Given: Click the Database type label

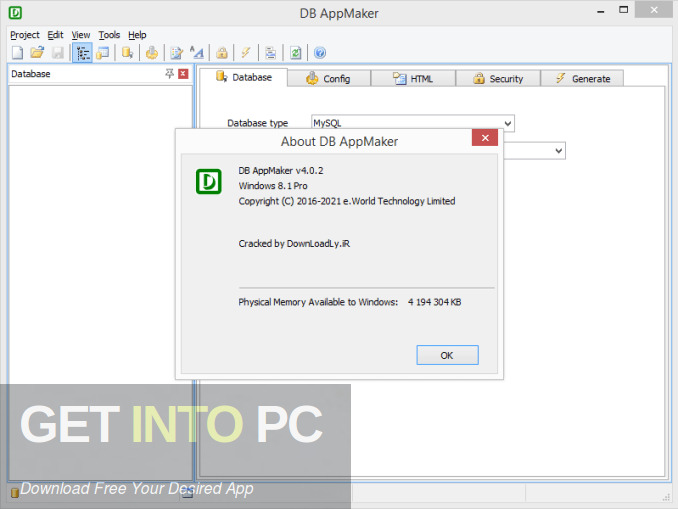Looking at the screenshot, I should tap(258, 123).
